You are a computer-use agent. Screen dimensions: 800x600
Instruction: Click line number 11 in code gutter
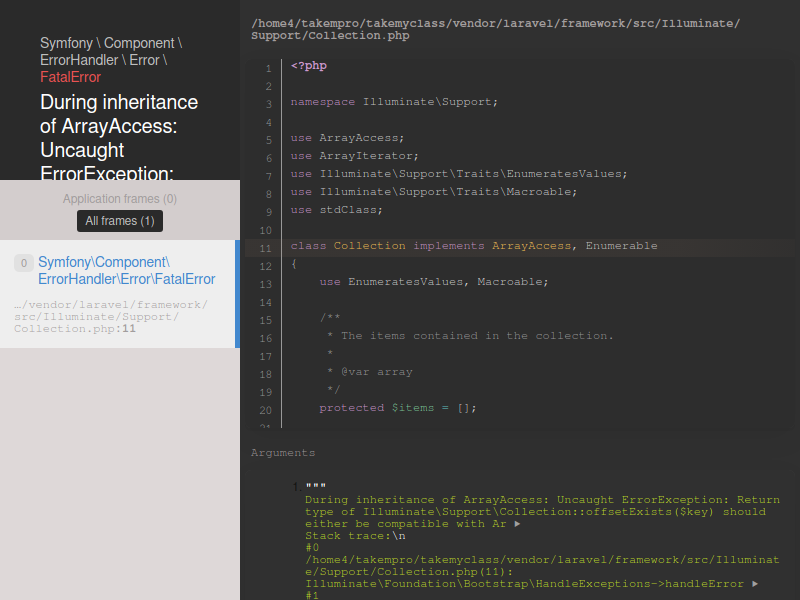point(265,248)
